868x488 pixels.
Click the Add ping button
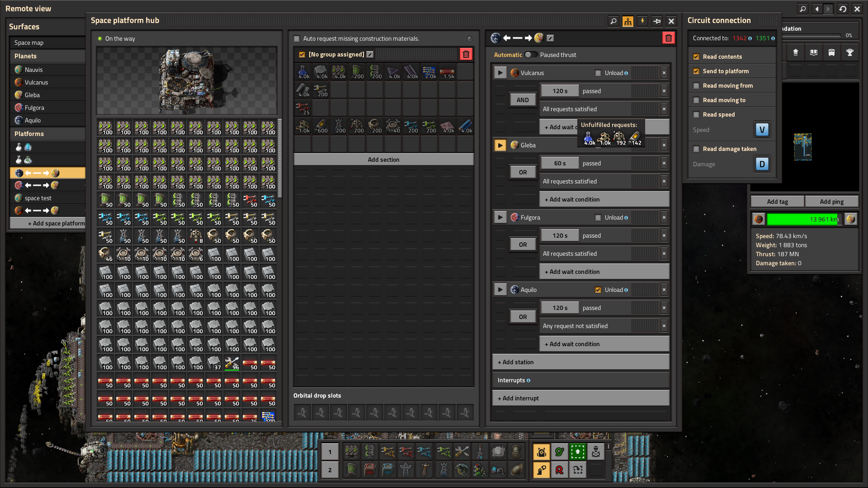(832, 202)
